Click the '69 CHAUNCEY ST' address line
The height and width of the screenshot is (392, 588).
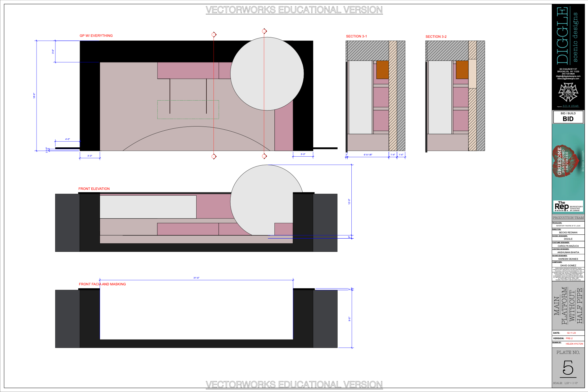point(568,69)
